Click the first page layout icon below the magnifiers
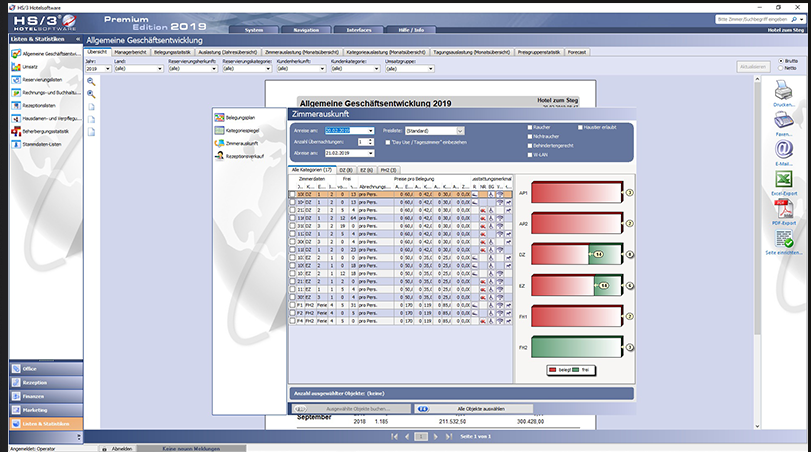811x452 pixels. click(x=91, y=107)
